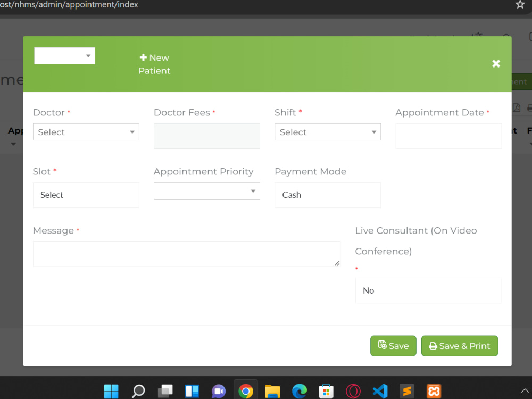Open the Payment Mode Cash selector
Screen dimensions: 532x399
click(327, 195)
